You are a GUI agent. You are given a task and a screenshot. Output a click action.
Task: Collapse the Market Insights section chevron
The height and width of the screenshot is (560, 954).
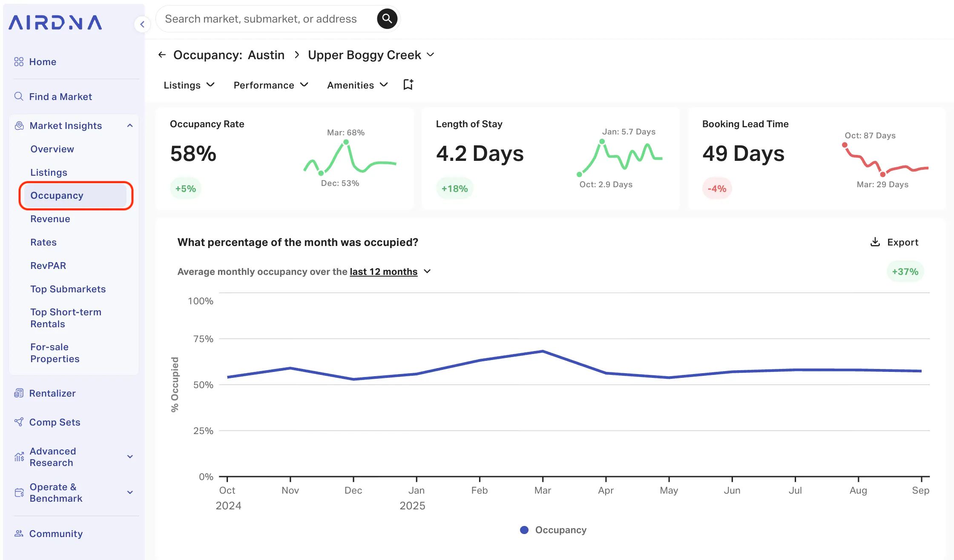pyautogui.click(x=130, y=126)
